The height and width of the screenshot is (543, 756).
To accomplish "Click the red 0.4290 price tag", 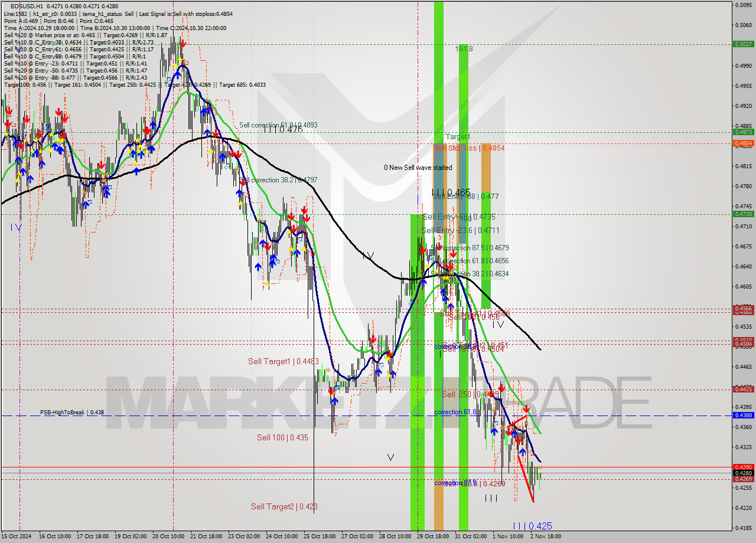I will pos(742,467).
